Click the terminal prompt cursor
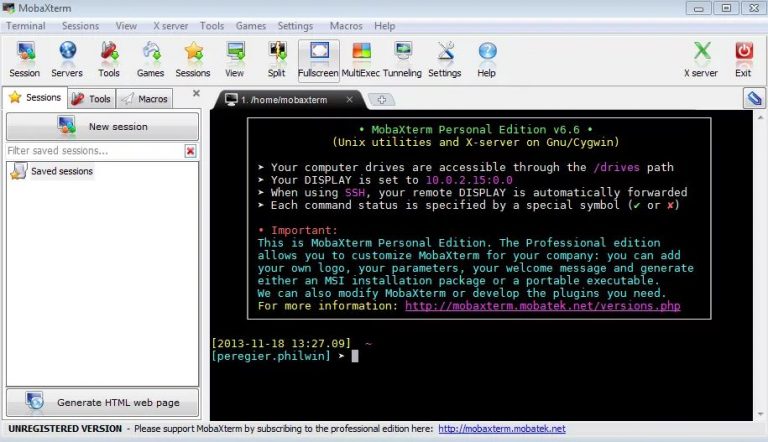This screenshot has height=442, width=768. (x=355, y=356)
